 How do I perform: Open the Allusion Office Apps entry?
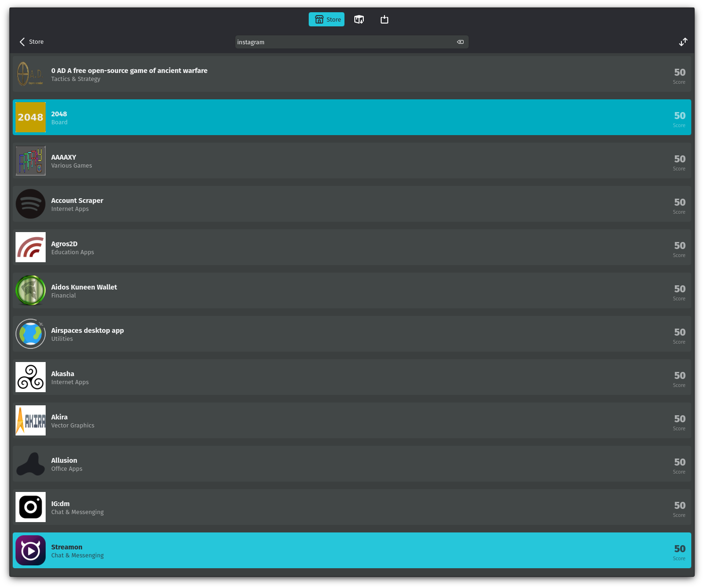pyautogui.click(x=329, y=463)
